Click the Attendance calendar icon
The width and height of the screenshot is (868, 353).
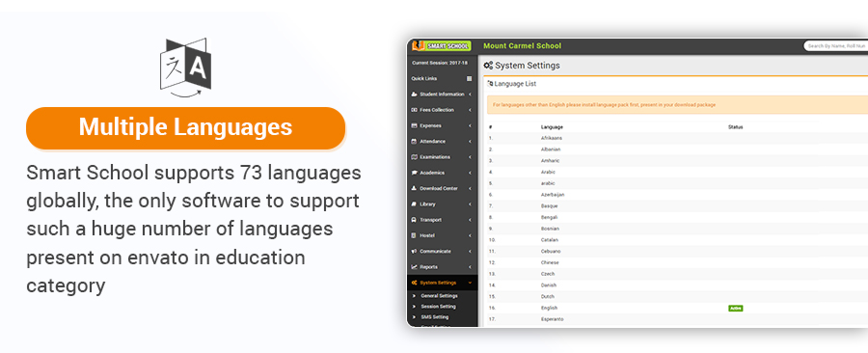(414, 141)
